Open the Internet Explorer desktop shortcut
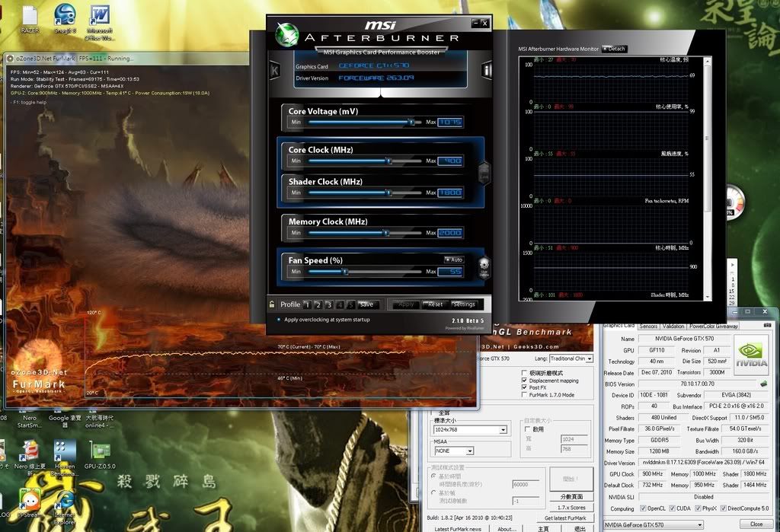This screenshot has height=532, width=780. tap(65, 507)
